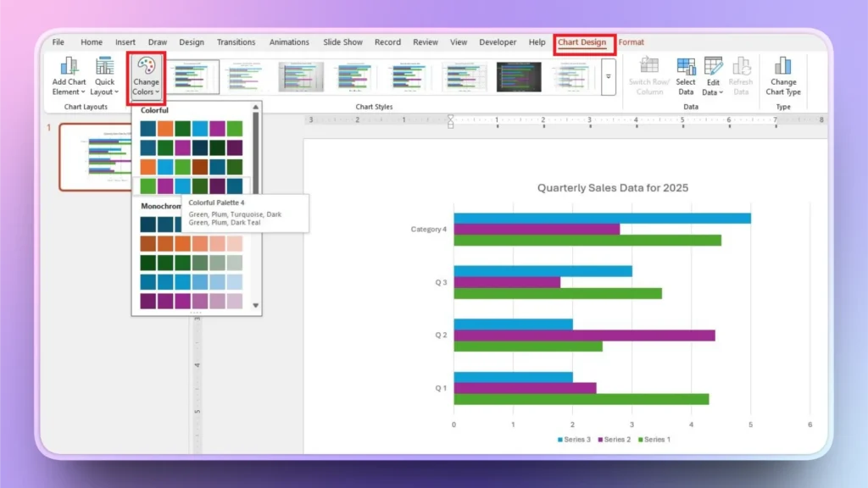868x488 pixels.
Task: Switch to the Developer tab
Action: pos(498,42)
